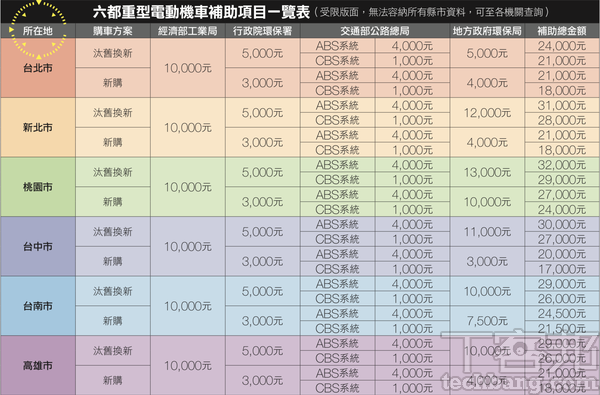This screenshot has height=395, width=600.
Task: Select 台南市 經濟部工業局 10,000元 cell
Action: point(188,306)
